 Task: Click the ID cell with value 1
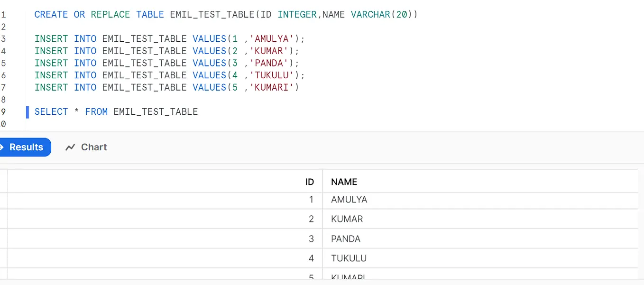pyautogui.click(x=311, y=200)
